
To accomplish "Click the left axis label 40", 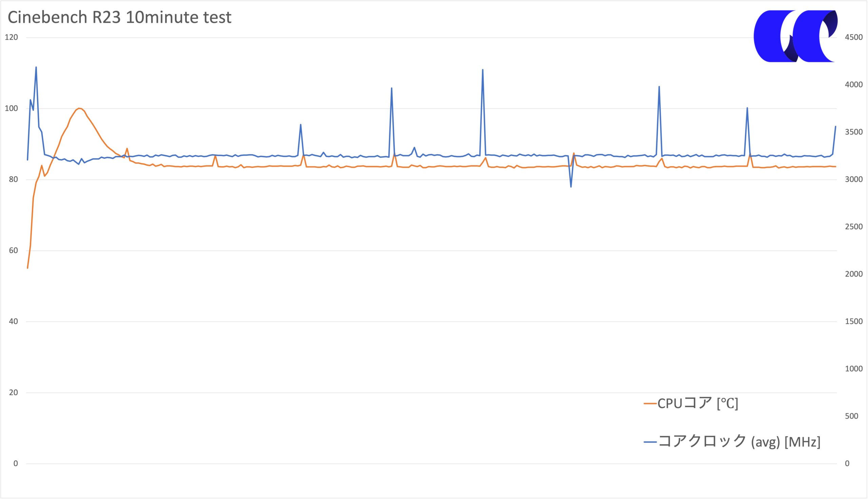I will pos(13,322).
